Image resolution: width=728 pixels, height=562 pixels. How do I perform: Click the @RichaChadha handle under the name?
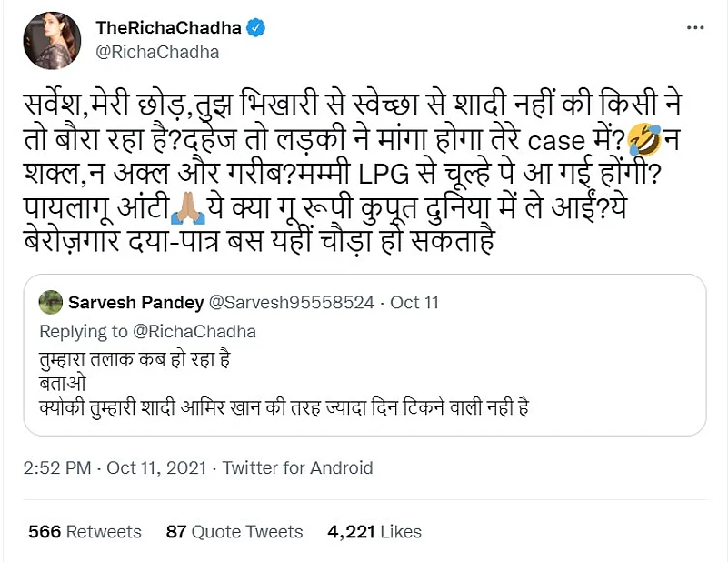coord(157,52)
